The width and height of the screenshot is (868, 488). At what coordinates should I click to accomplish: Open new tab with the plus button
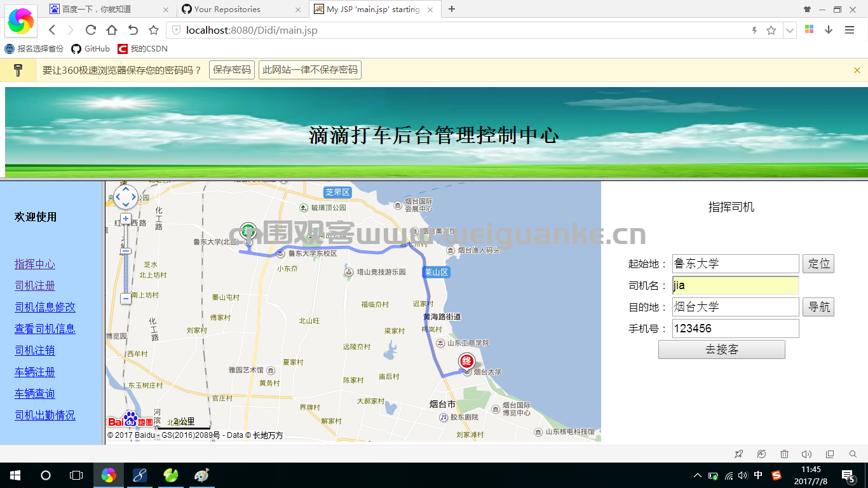[452, 9]
